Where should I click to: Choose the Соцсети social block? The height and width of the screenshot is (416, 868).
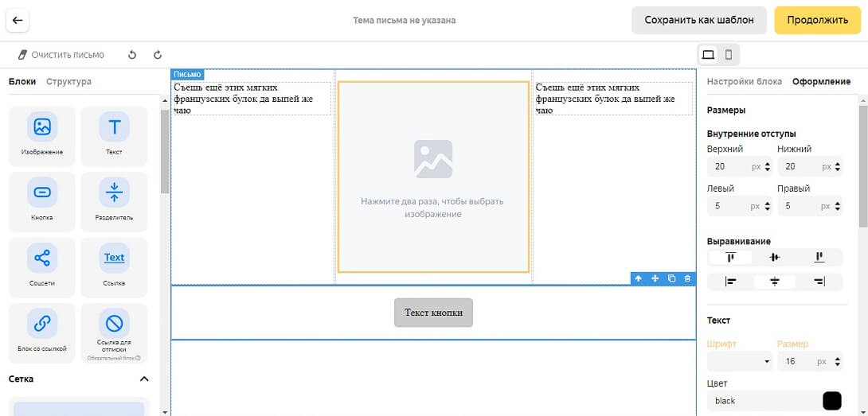(x=42, y=266)
